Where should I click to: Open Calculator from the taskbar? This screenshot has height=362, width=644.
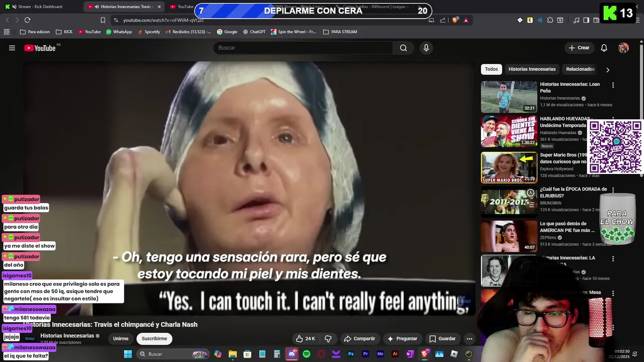(277, 354)
